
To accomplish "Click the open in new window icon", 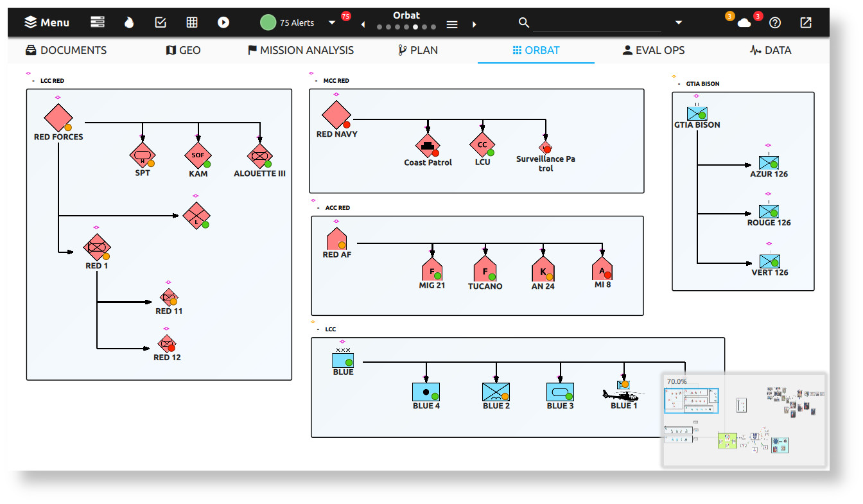I will click(x=806, y=22).
